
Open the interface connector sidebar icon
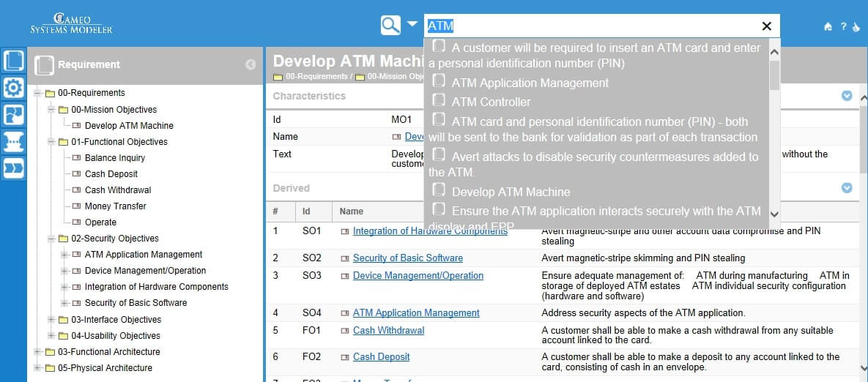[x=14, y=141]
